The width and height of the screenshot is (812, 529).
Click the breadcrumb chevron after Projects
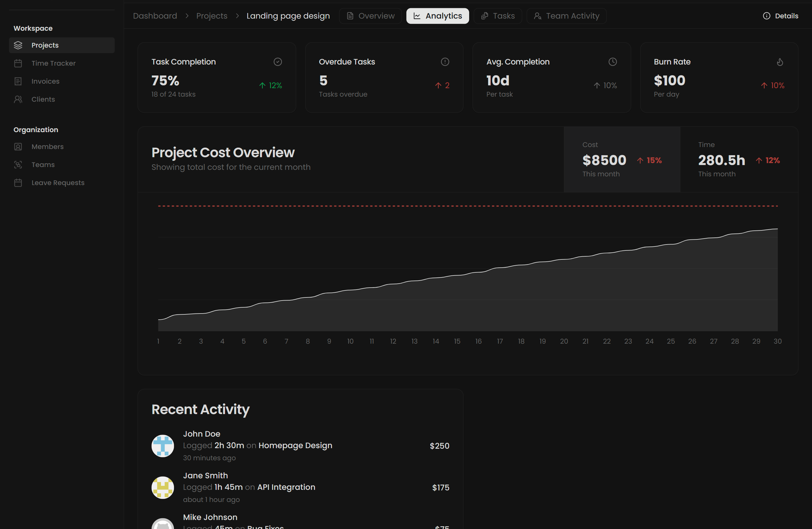pyautogui.click(x=237, y=16)
